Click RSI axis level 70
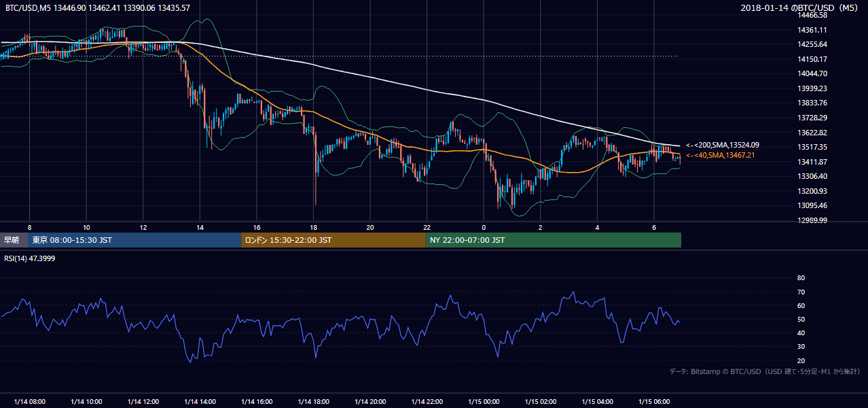868x408 pixels. pyautogui.click(x=801, y=292)
